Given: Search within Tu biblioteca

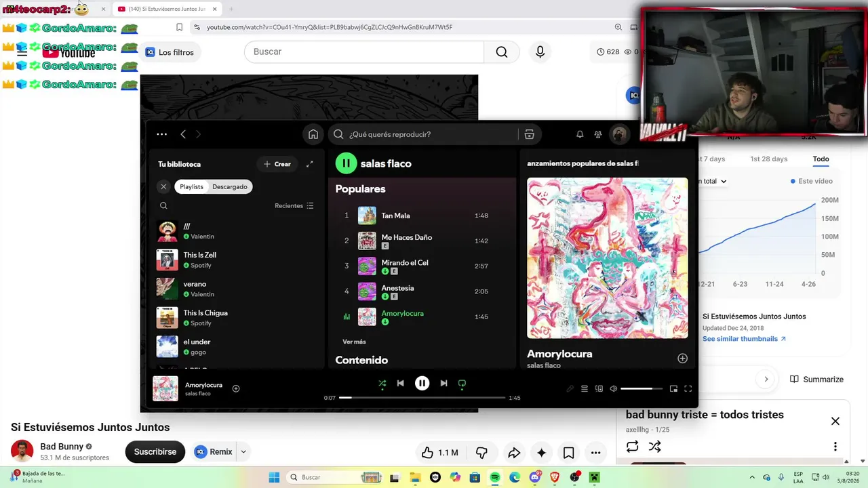Looking at the screenshot, I should pyautogui.click(x=163, y=205).
